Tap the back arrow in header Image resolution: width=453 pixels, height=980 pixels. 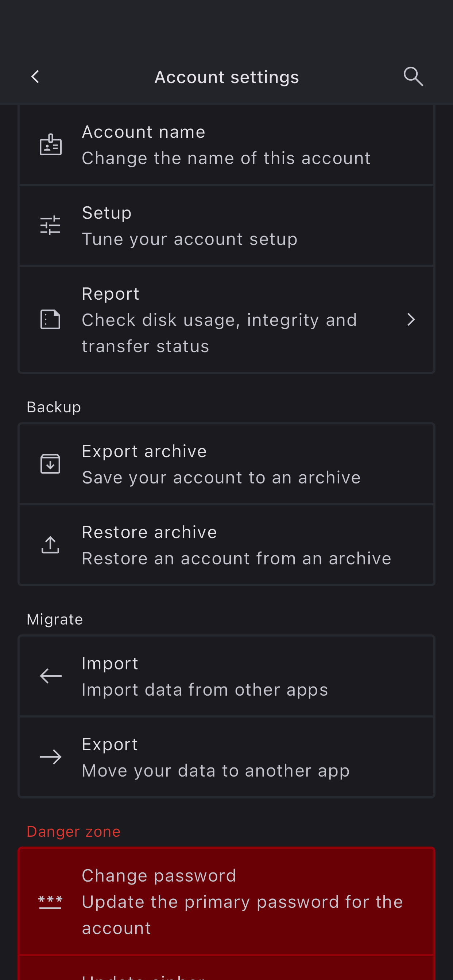click(x=35, y=77)
